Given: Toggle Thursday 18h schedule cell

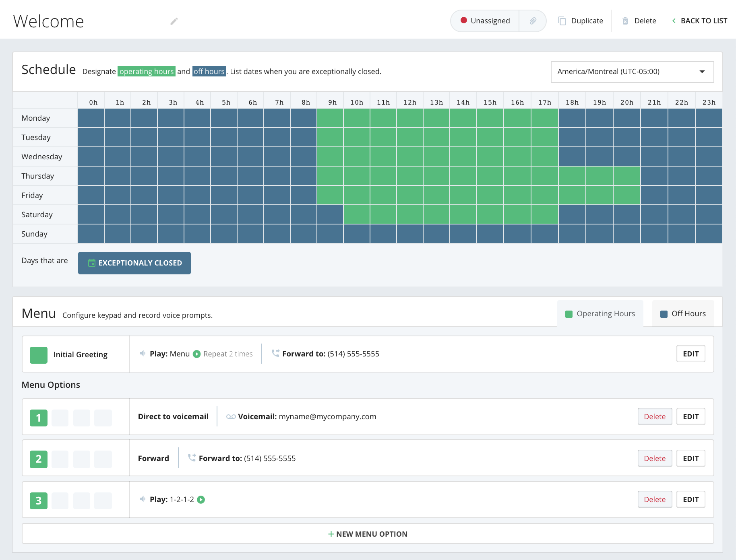Looking at the screenshot, I should tap(572, 176).
